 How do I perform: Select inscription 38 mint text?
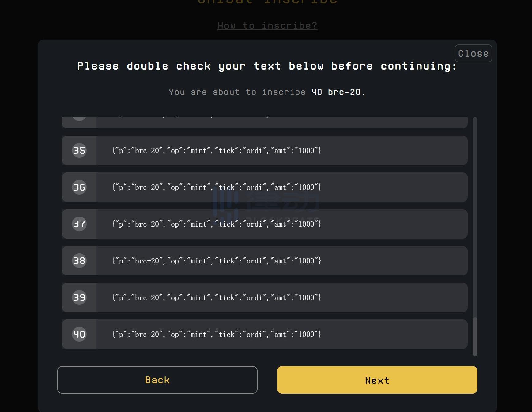point(217,261)
